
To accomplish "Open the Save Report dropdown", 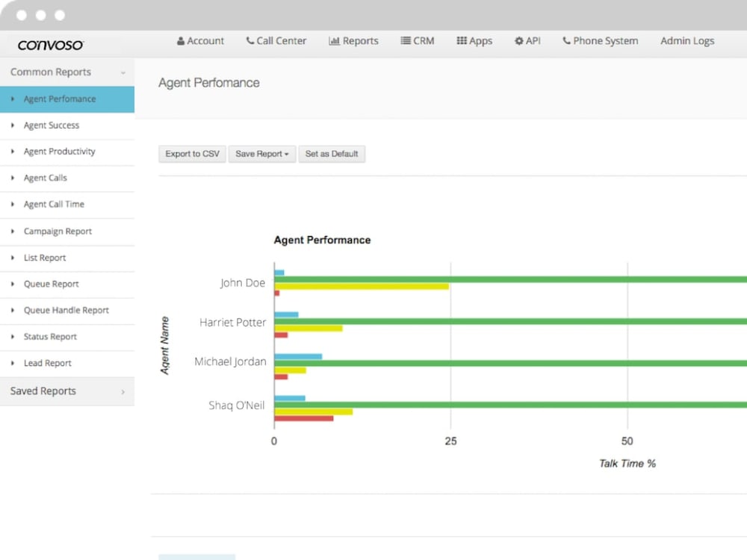I will 262,154.
